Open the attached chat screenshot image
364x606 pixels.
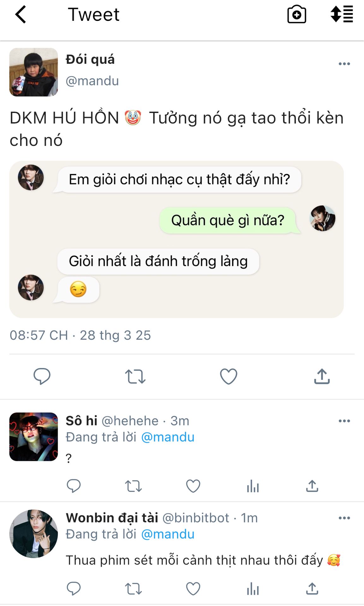coord(176,239)
